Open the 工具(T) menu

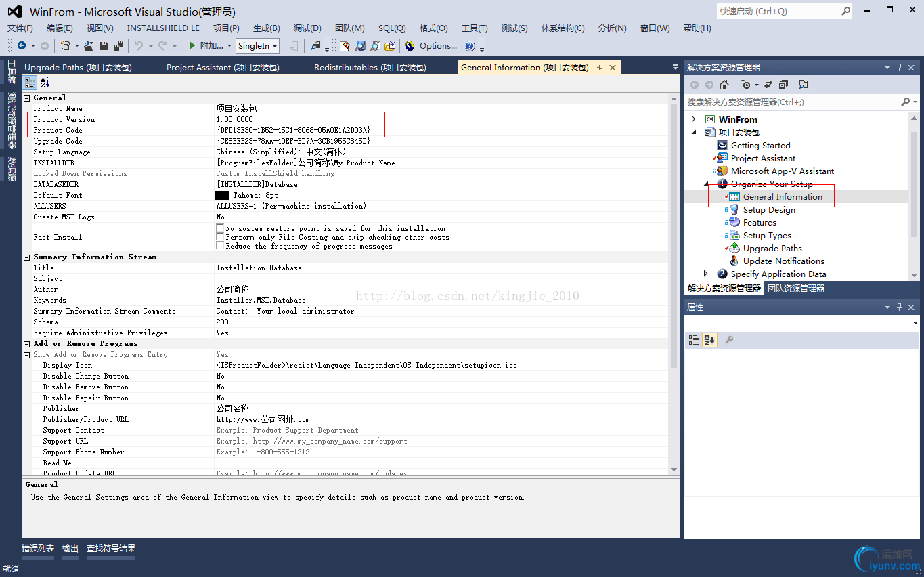point(475,28)
